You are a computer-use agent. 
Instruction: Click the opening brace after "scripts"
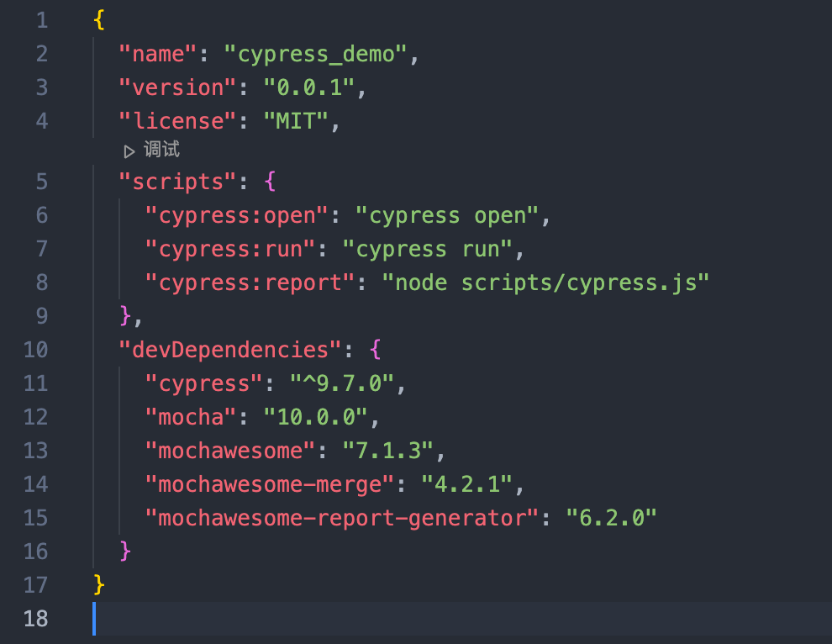(270, 182)
